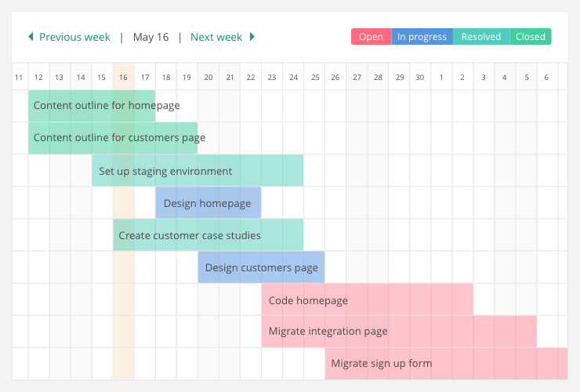Click the May 16 date label
Viewport: 580px width, 392px height.
pos(150,37)
